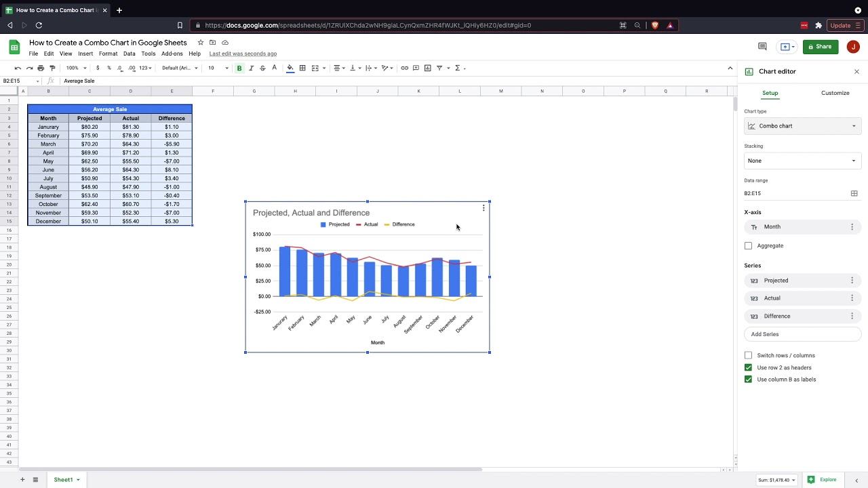Viewport: 868px width, 488px height.
Task: Click the Undo icon in toolbar
Action: (x=18, y=68)
